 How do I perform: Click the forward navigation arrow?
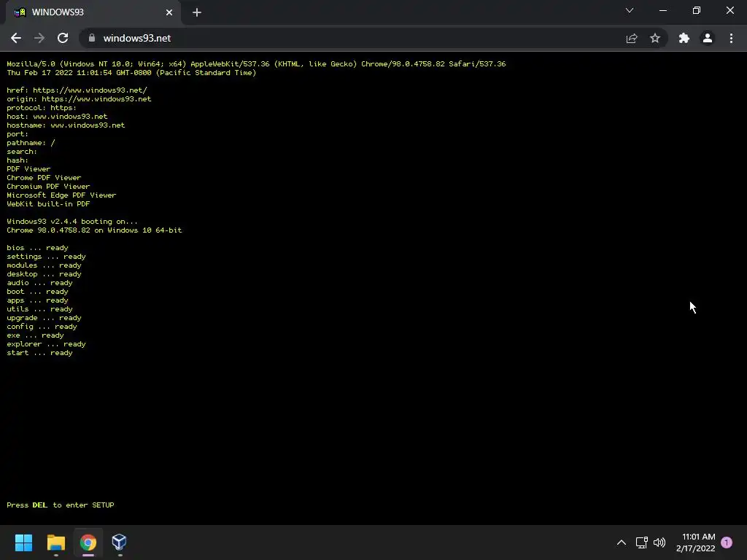pyautogui.click(x=39, y=38)
